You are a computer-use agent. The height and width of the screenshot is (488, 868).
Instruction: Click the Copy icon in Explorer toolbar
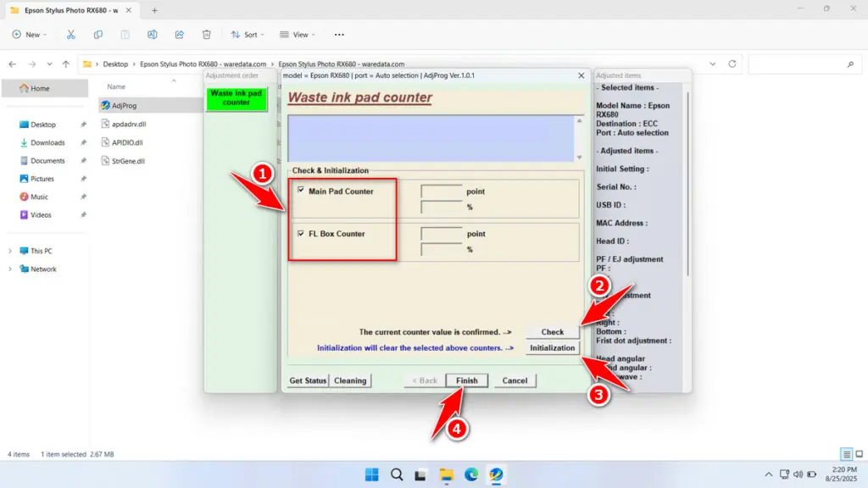98,35
